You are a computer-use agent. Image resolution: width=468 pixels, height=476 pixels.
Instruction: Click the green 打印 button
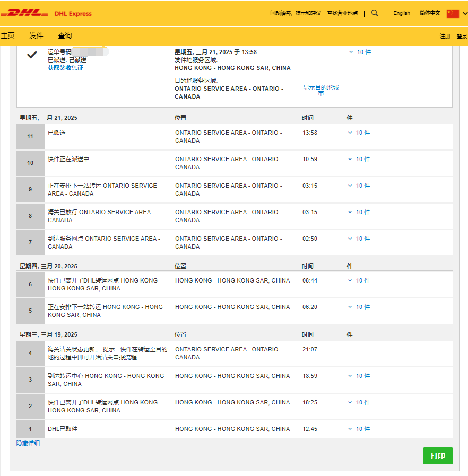pos(438,456)
